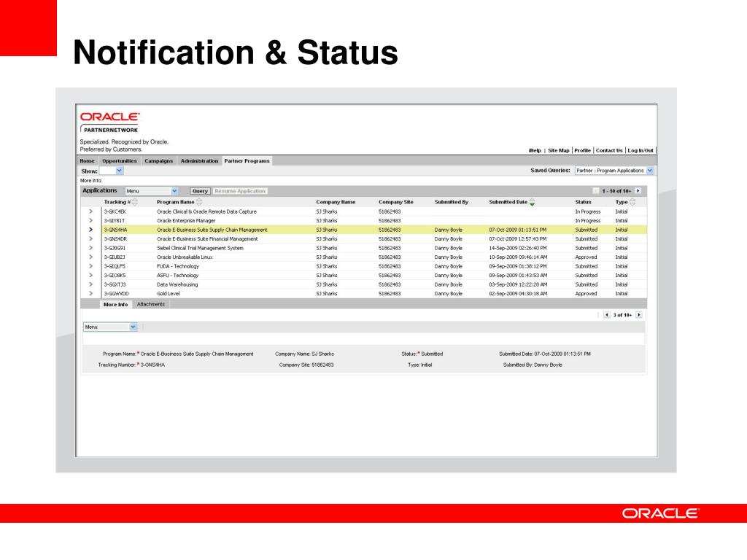Click 'Data Warehousing' cell
Screen dimensions: 747x560
point(177,284)
